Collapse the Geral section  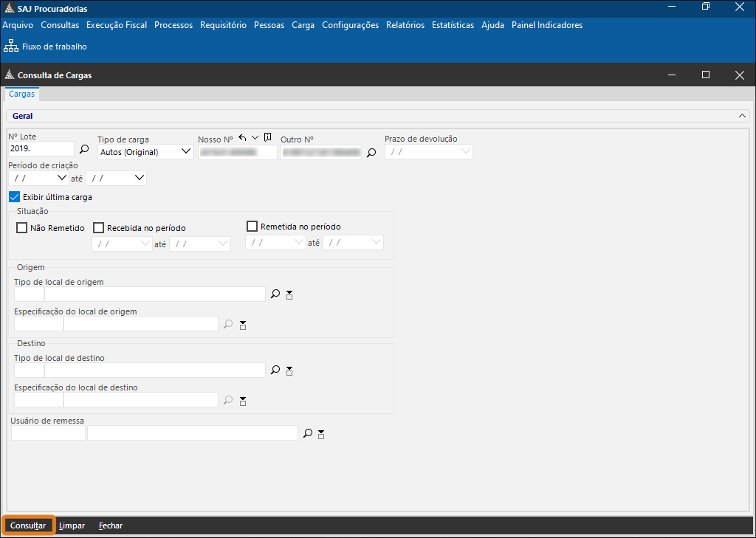(742, 116)
